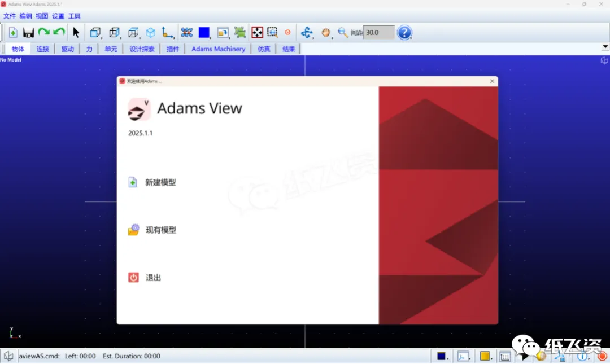Select the blue Rotate view tool

pyautogui.click(x=307, y=33)
